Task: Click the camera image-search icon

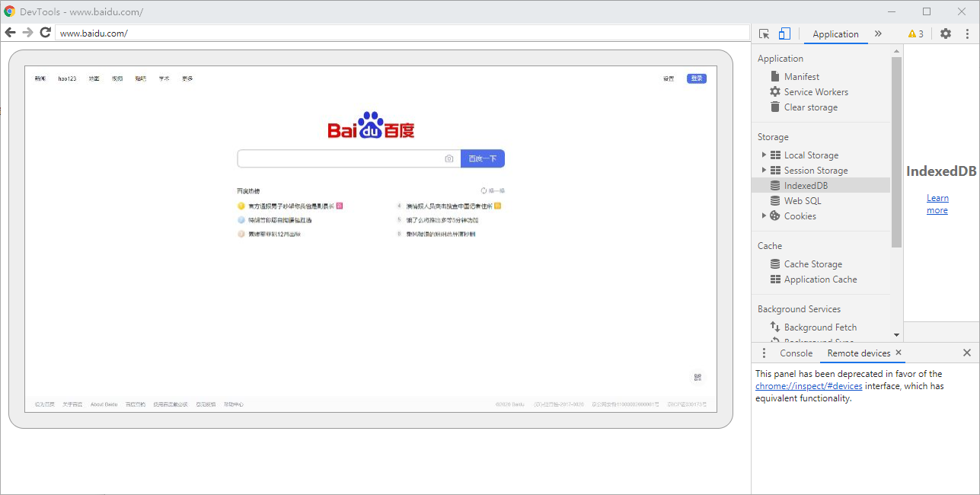Action: tap(449, 158)
